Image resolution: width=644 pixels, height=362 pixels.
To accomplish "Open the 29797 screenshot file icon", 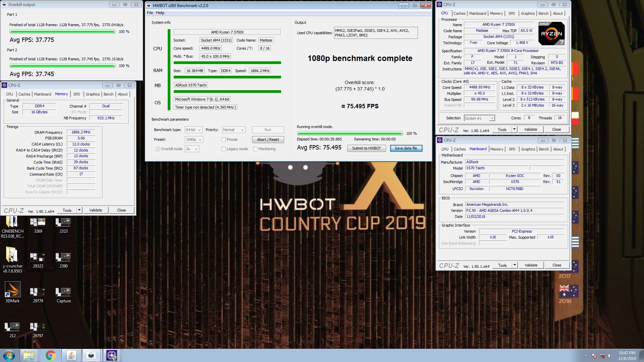I will (38, 330).
